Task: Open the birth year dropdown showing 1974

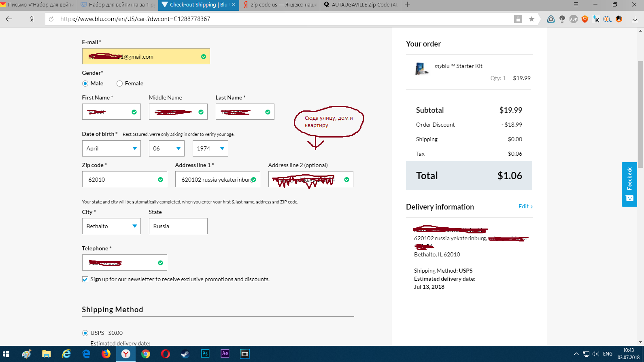Action: pyautogui.click(x=210, y=148)
